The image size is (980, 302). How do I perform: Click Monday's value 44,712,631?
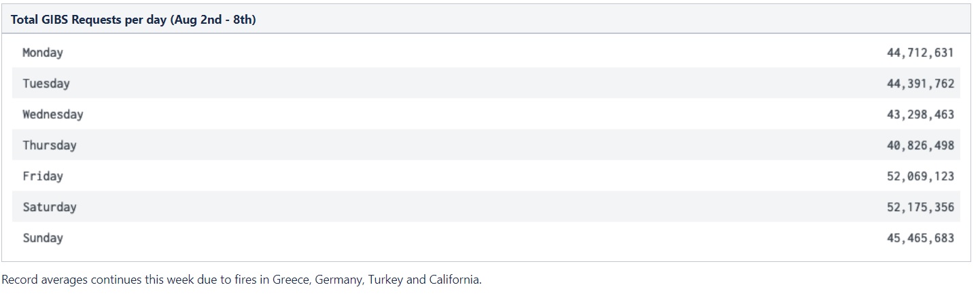pyautogui.click(x=920, y=53)
